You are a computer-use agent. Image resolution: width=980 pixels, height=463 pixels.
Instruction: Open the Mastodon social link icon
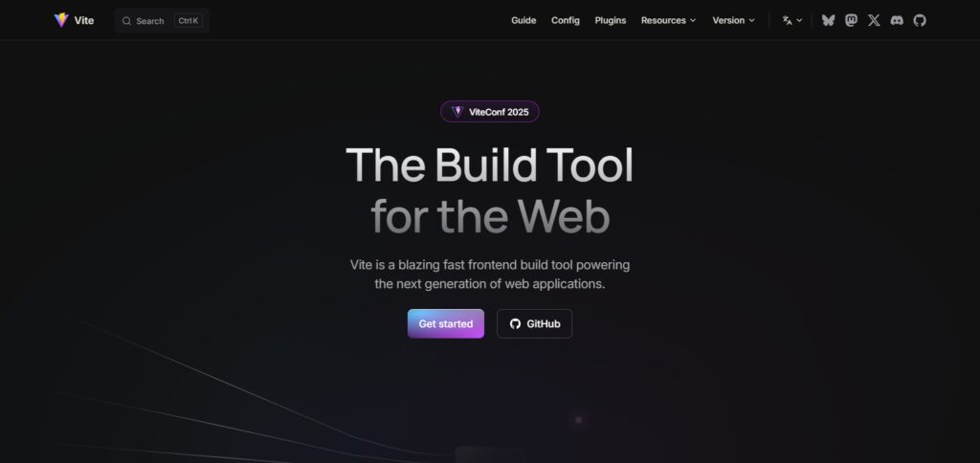[x=851, y=21]
